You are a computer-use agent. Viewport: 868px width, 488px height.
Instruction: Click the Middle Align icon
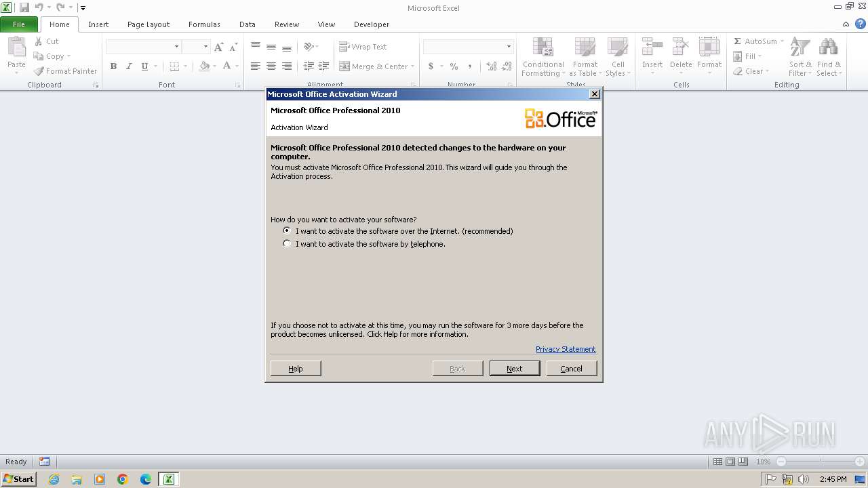(x=271, y=47)
